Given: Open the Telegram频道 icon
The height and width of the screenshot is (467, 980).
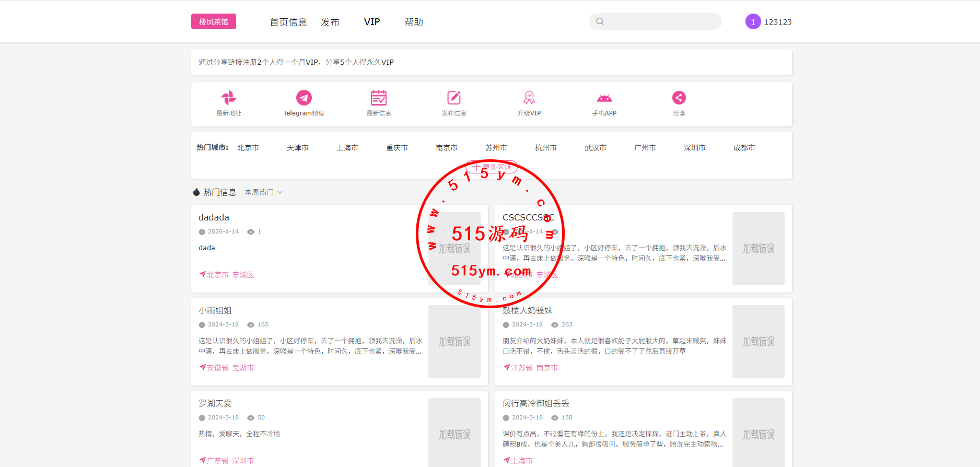Looking at the screenshot, I should pyautogui.click(x=304, y=98).
